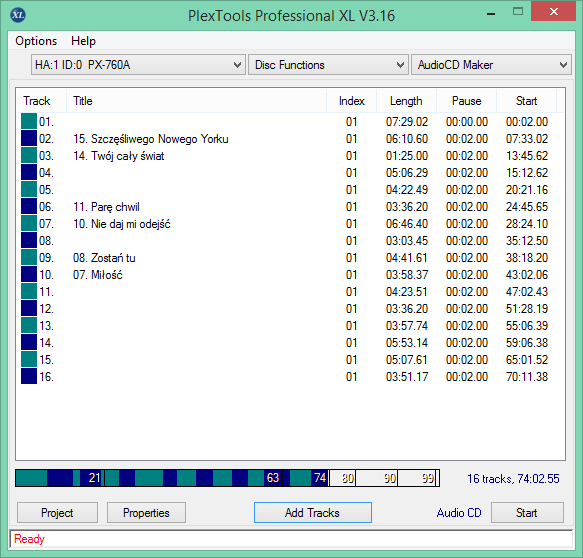Screen dimensions: 583x558
Task: Select title 11. Parę chwil
Action: click(106, 207)
